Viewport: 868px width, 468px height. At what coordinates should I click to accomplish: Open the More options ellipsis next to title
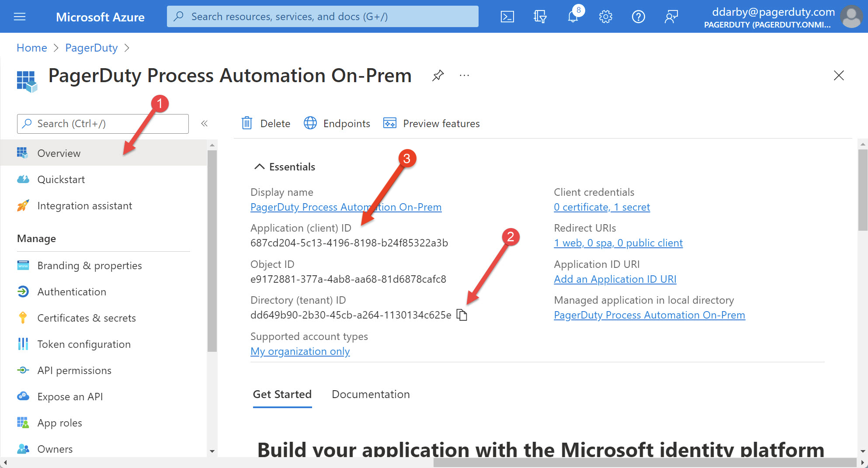tap(464, 76)
